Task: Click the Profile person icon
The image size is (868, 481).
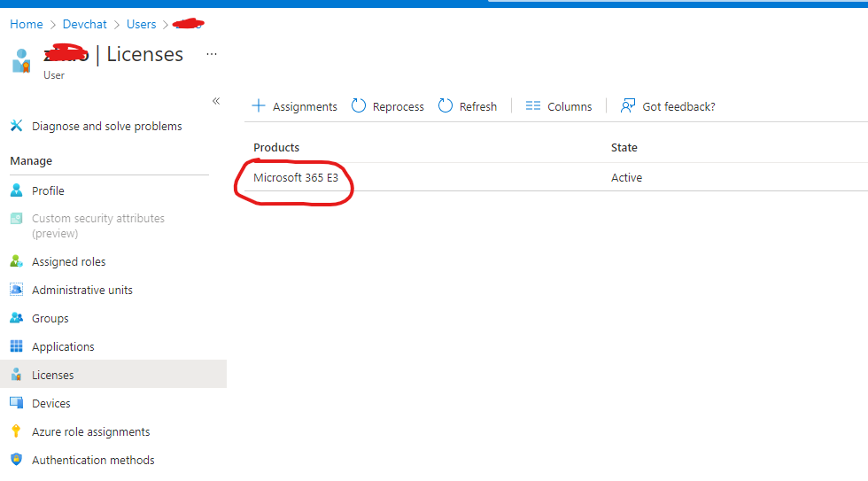Action: (17, 190)
